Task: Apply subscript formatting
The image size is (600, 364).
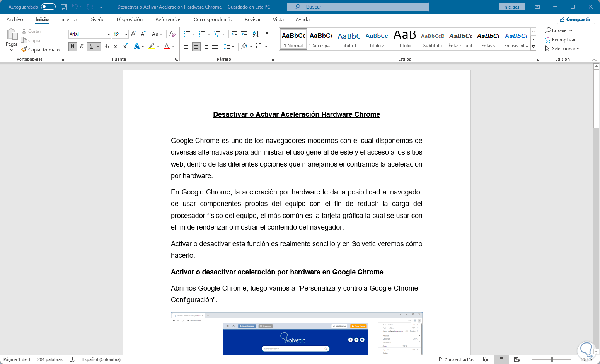Action: [x=116, y=46]
